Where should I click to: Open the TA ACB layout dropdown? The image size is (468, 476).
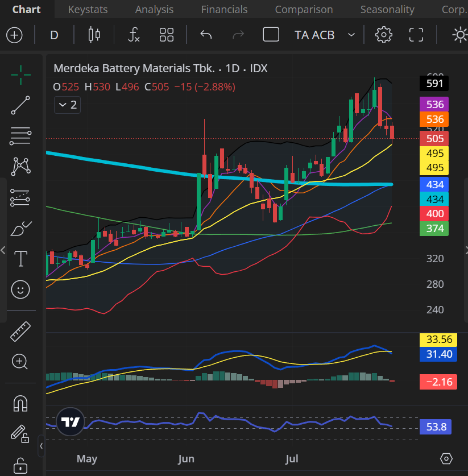click(x=325, y=35)
